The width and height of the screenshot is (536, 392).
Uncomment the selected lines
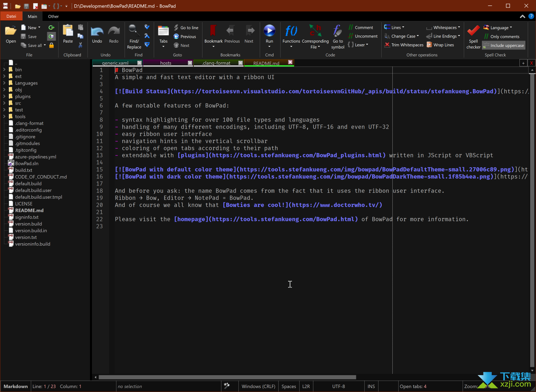(363, 36)
